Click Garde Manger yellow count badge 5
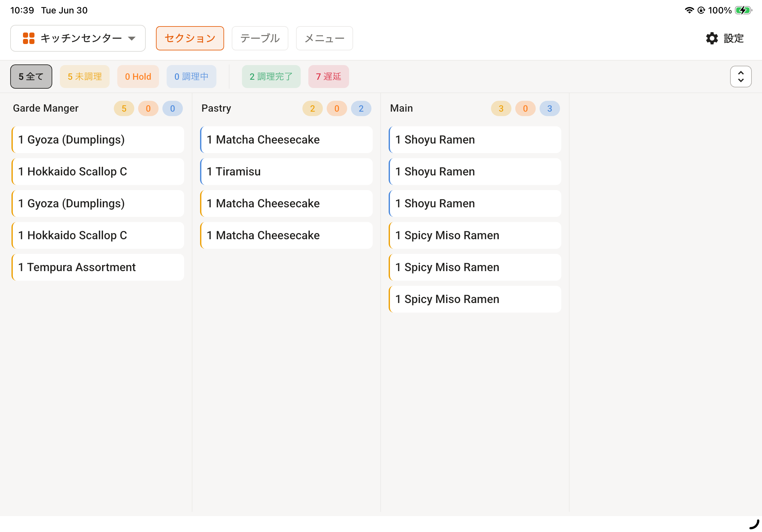Viewport: 762px width, 532px height. pyautogui.click(x=124, y=108)
